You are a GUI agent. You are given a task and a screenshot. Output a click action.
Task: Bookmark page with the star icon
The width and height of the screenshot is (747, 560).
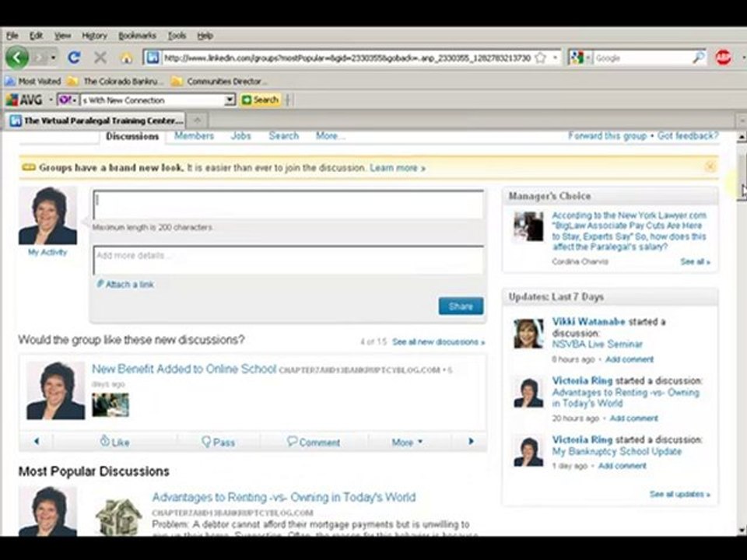pos(540,58)
